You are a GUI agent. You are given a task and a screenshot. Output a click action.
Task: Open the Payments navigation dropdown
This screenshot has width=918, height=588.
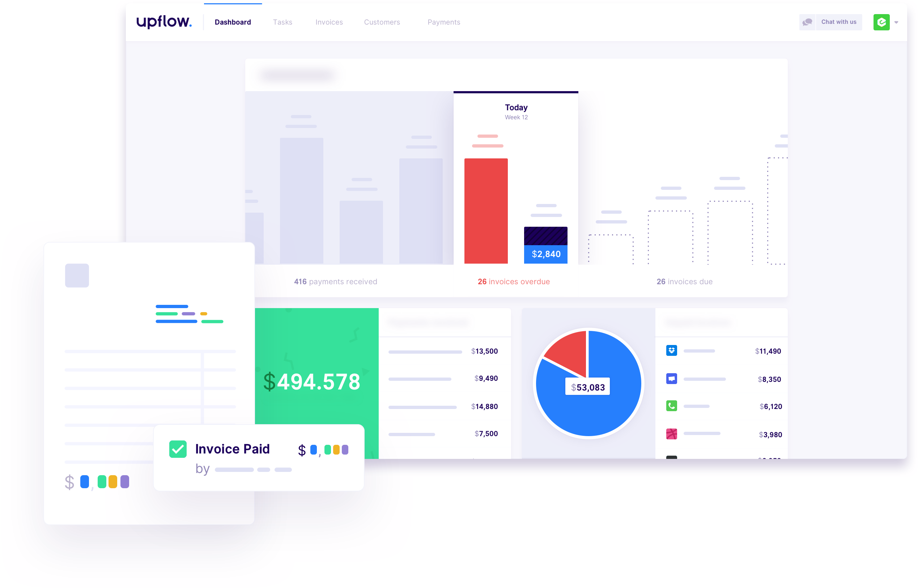click(x=443, y=21)
